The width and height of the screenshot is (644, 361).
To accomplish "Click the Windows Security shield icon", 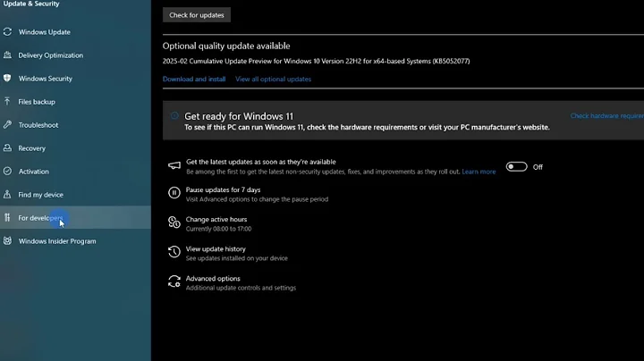I will tap(7, 78).
